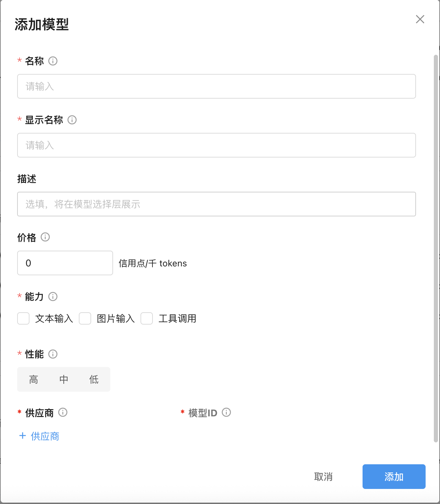This screenshot has width=440, height=504.
Task: Click the 取消 button
Action: click(x=323, y=477)
